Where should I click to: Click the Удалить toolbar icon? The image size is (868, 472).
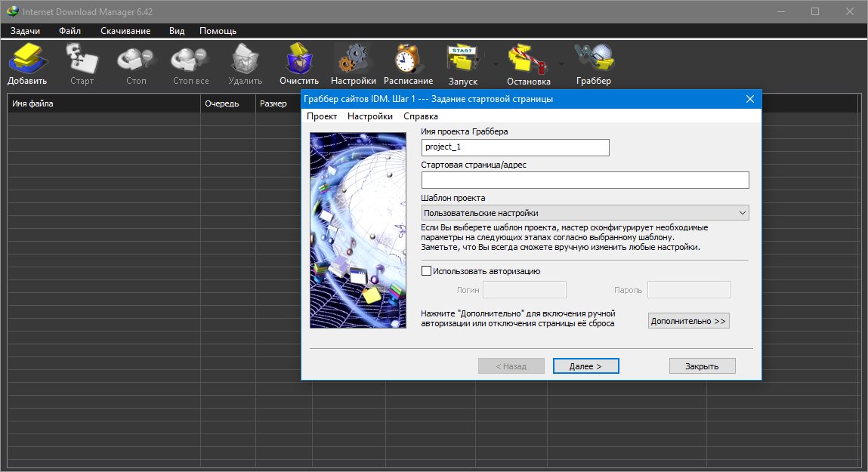tap(245, 63)
